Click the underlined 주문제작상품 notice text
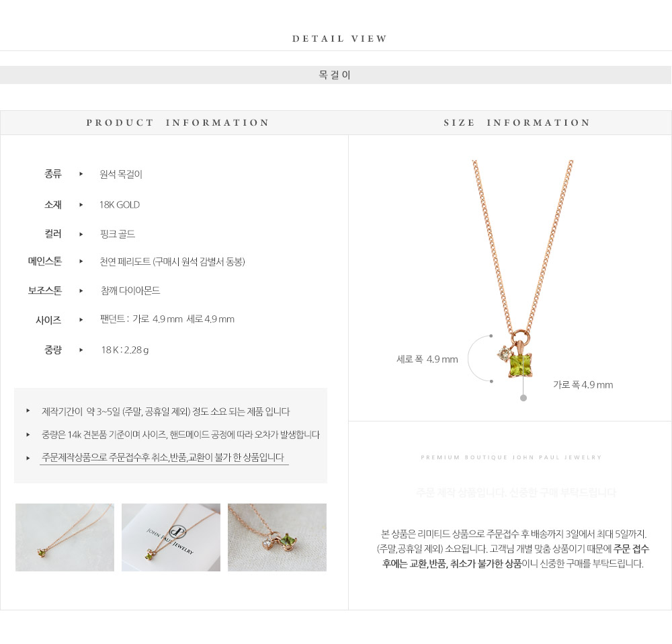This screenshot has height=644, width=672. (x=163, y=457)
